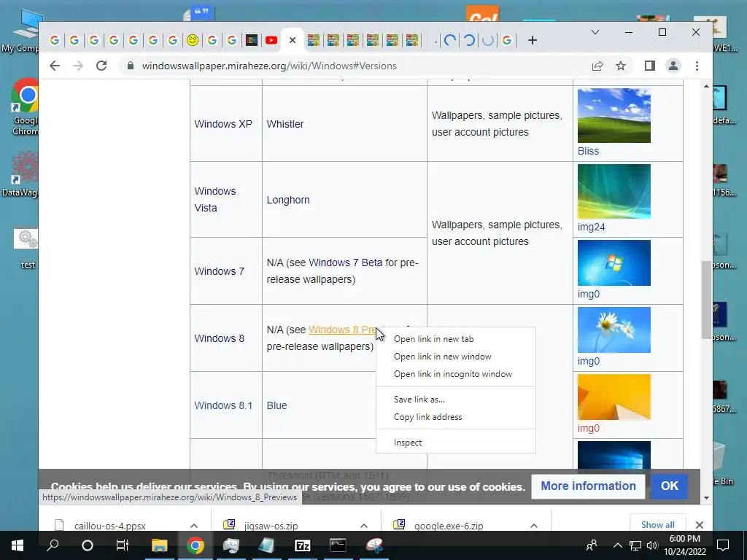Open the Windows 8 daisies thumbnail

click(614, 330)
